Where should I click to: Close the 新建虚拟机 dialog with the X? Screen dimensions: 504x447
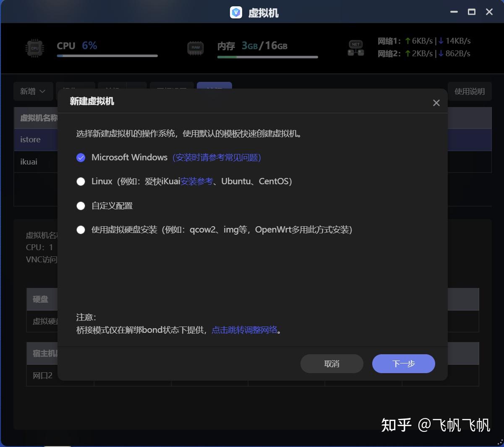coord(436,102)
